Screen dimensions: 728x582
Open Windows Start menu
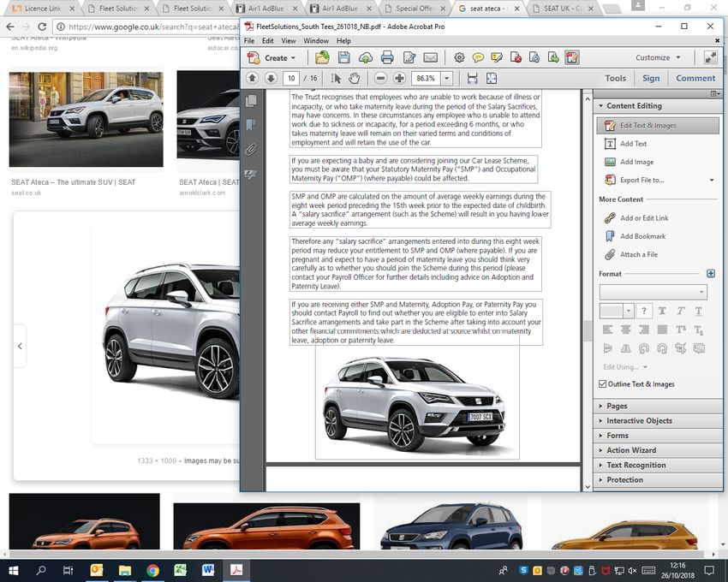[x=14, y=570]
